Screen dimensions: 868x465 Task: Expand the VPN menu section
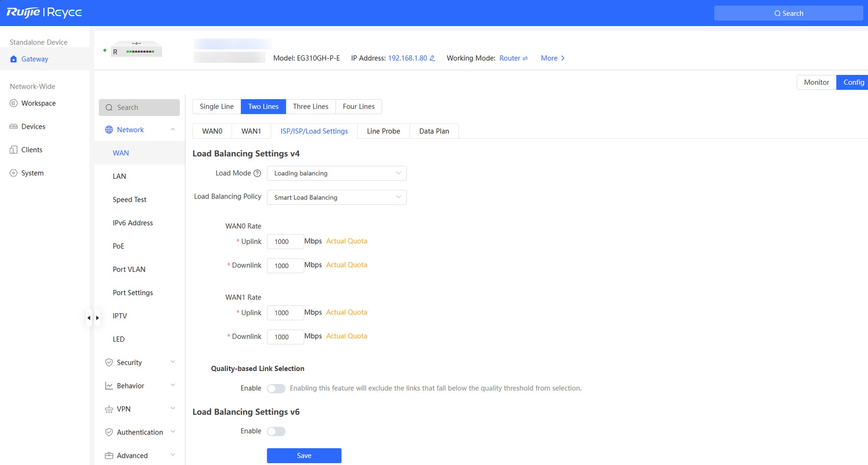[x=173, y=409]
